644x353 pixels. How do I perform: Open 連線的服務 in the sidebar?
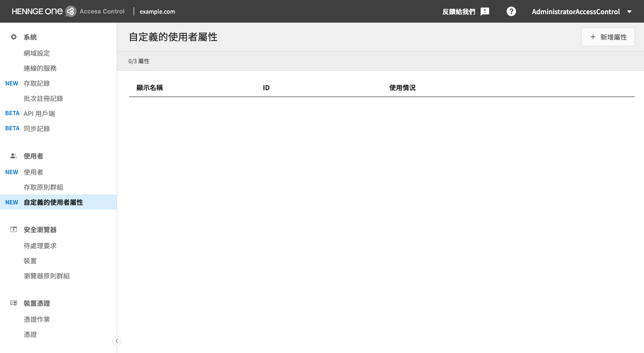coord(40,68)
